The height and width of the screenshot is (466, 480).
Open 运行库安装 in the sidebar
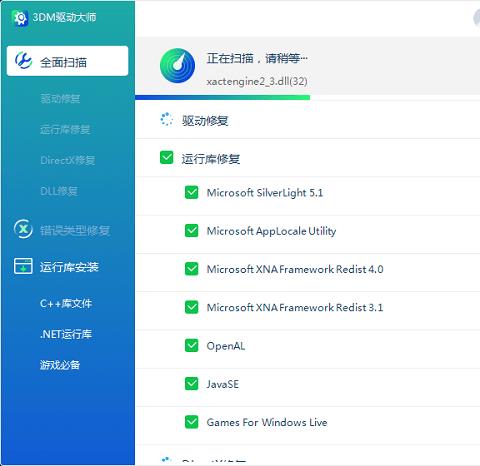tap(69, 267)
